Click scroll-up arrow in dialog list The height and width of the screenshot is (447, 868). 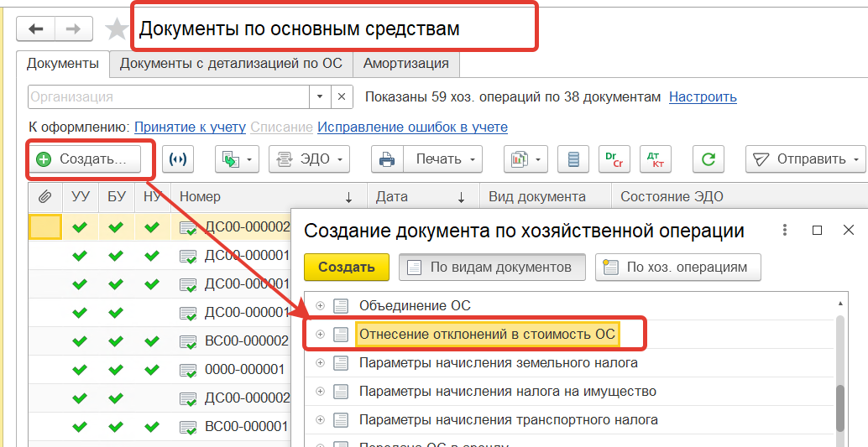840,304
